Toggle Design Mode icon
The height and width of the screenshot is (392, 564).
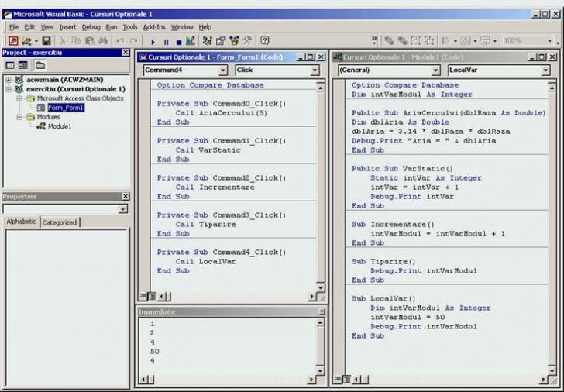191,40
